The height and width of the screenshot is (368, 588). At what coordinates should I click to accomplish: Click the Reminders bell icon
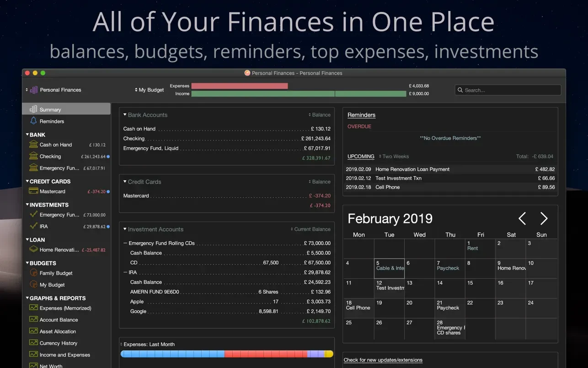click(33, 121)
